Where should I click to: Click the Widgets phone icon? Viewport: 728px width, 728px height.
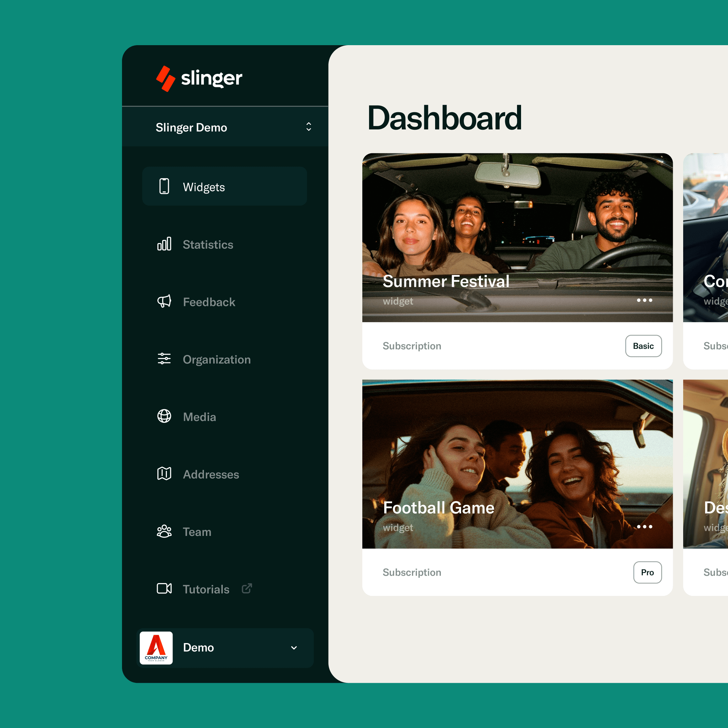click(164, 186)
